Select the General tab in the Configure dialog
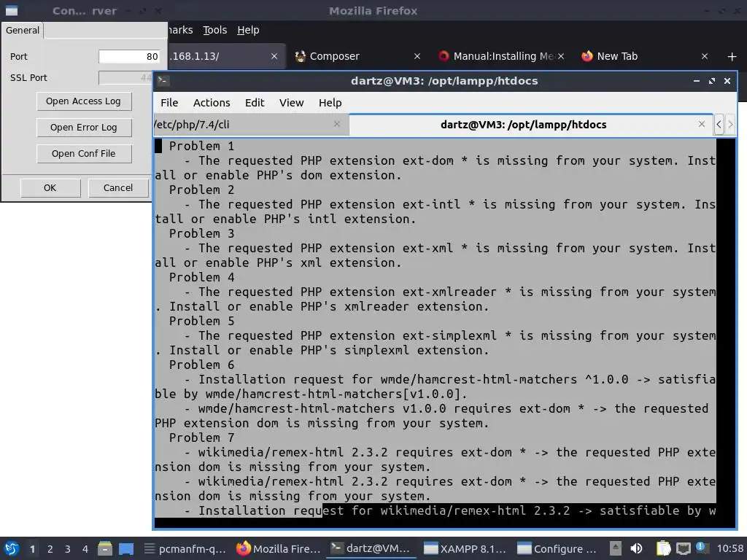The image size is (747, 560). pos(23,31)
